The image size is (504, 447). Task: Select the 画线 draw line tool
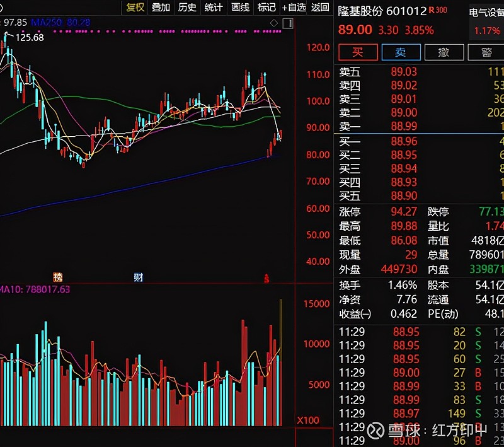click(240, 7)
